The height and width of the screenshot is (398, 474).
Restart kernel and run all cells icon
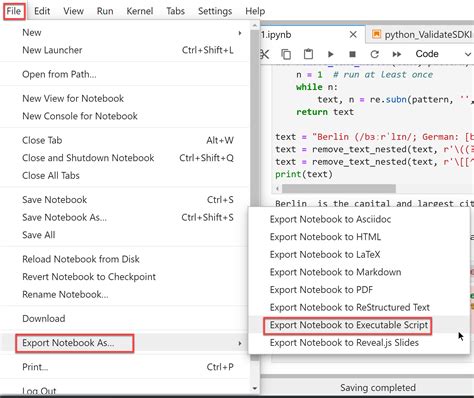pyautogui.click(x=397, y=54)
